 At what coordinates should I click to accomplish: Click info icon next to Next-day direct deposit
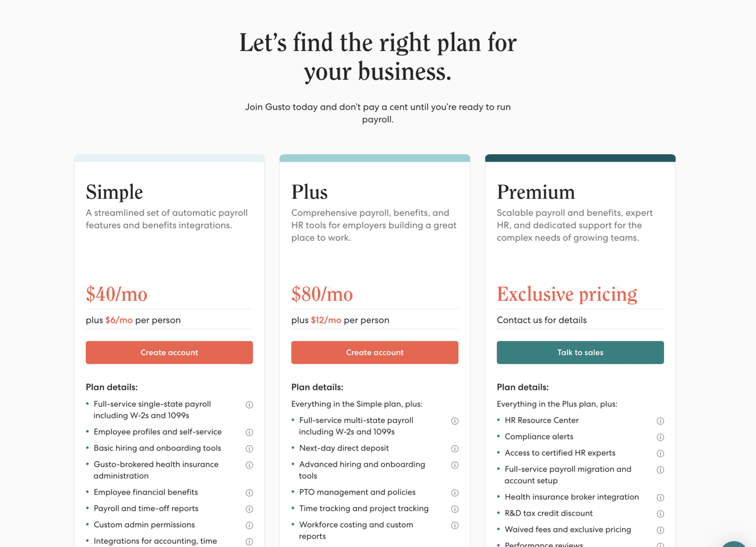(455, 449)
